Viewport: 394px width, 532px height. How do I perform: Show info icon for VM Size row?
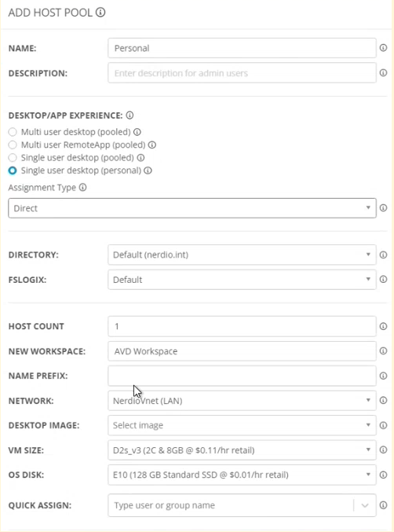click(x=383, y=450)
